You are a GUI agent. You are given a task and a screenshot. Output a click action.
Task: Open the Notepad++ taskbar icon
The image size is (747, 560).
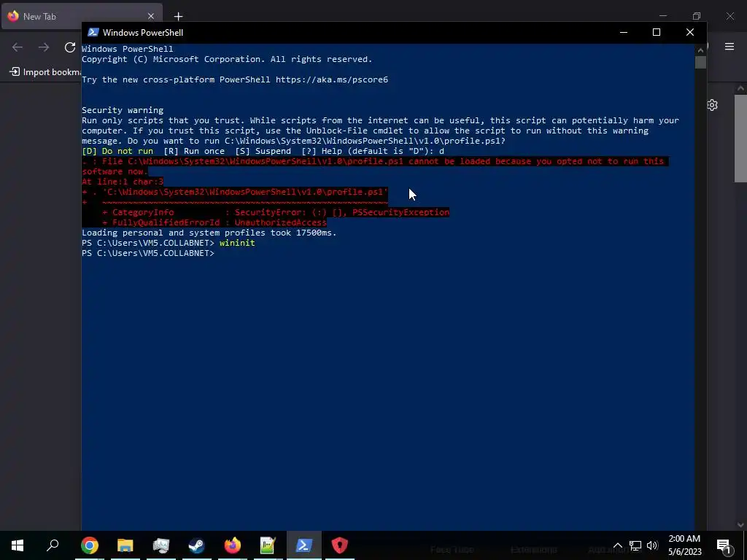tap(268, 545)
